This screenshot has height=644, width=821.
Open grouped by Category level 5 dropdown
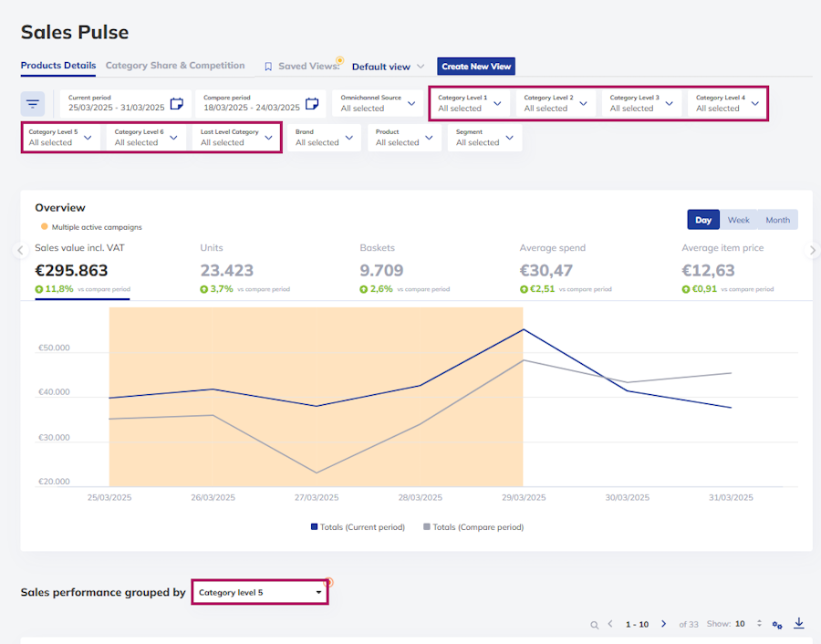tap(260, 593)
